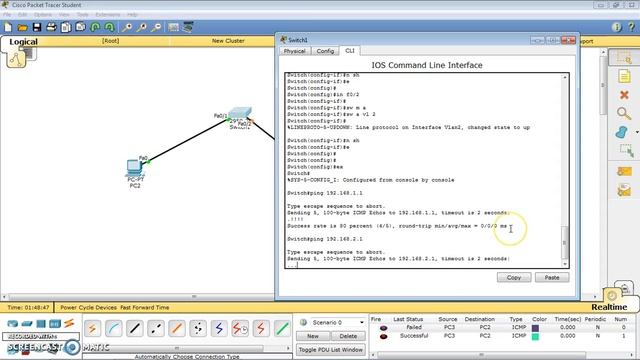
Task: Click the Zoom Reset magnifier icon
Action: coord(142,27)
